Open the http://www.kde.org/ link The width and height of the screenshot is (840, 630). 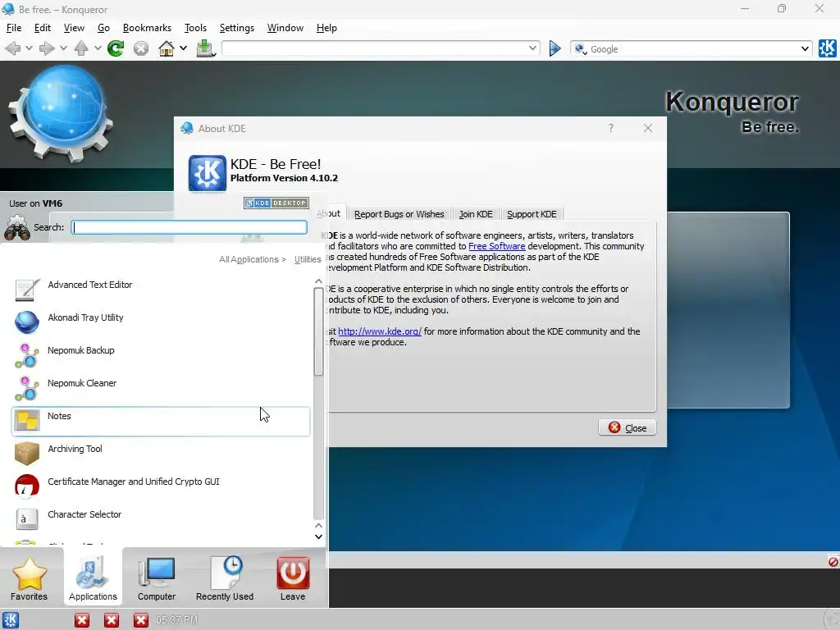coord(380,331)
